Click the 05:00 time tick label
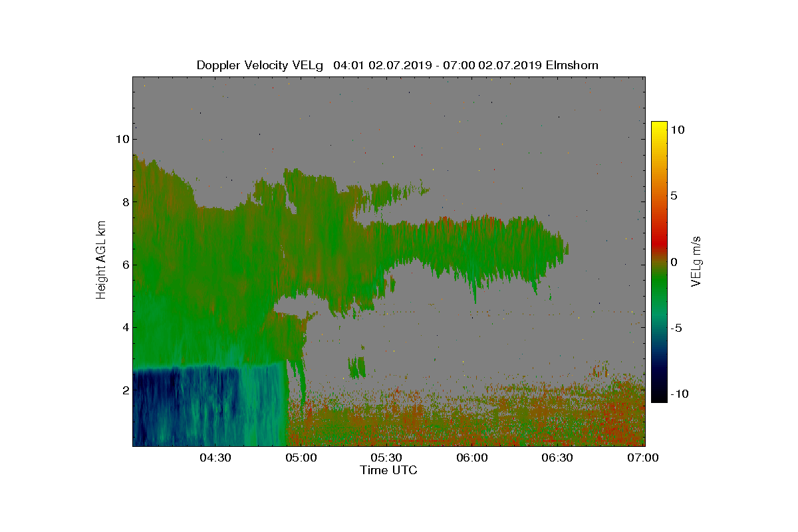Image resolution: width=798 pixels, height=532 pixels. [301, 458]
